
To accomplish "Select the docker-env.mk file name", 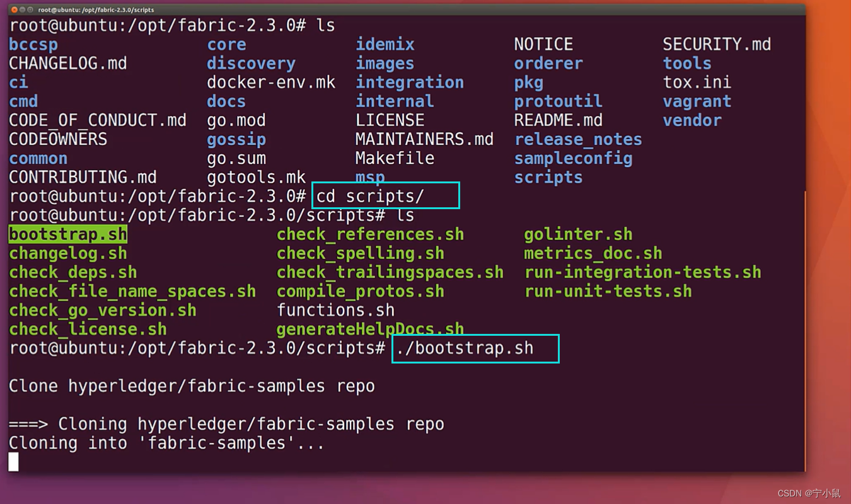I will coord(271,83).
